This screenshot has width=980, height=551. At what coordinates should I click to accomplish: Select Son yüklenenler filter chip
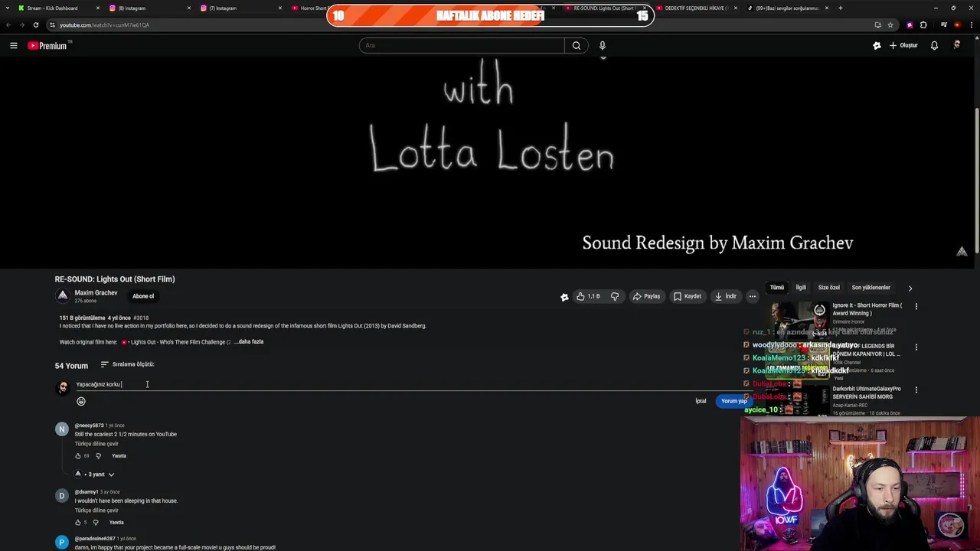(x=871, y=288)
